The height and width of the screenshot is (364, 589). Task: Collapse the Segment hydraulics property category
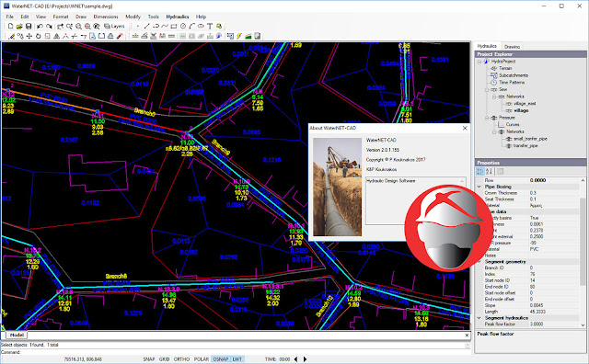(479, 318)
